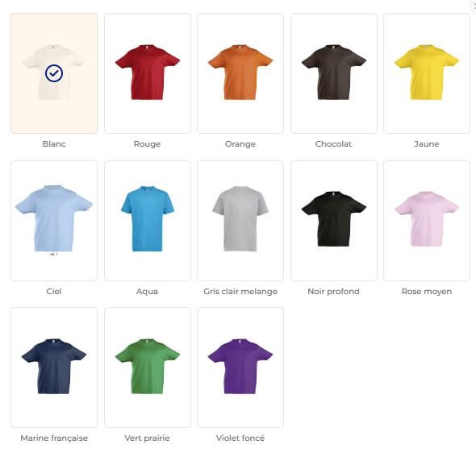
Task: Click the Violet foncé label
Action: coord(240,438)
